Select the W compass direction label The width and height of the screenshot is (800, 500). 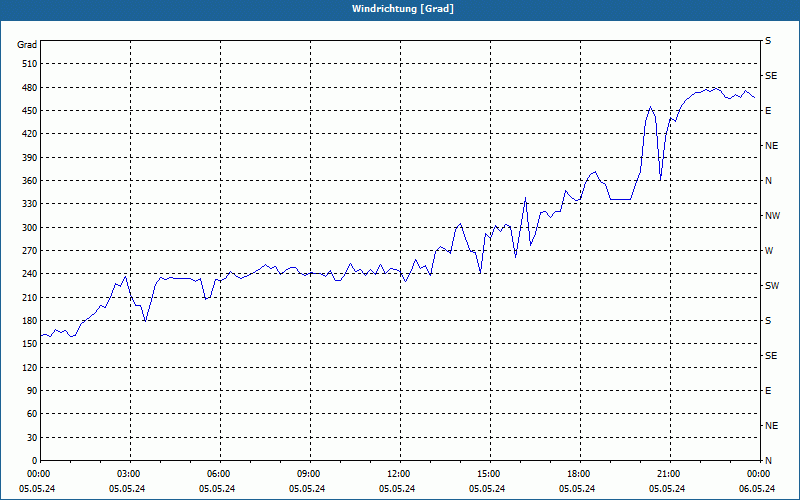click(769, 251)
